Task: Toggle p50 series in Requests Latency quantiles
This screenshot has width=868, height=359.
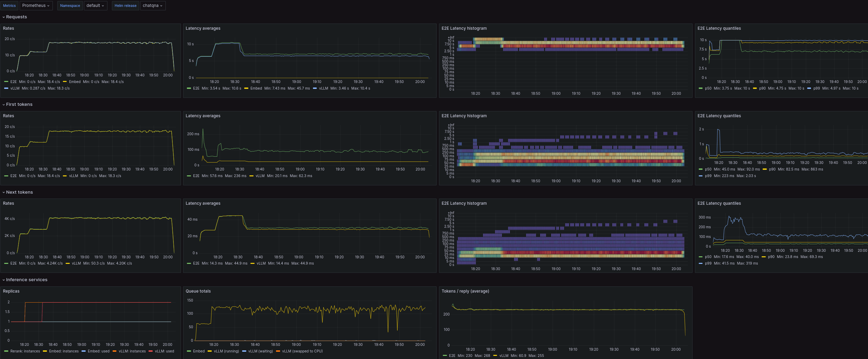Action: [x=708, y=89]
